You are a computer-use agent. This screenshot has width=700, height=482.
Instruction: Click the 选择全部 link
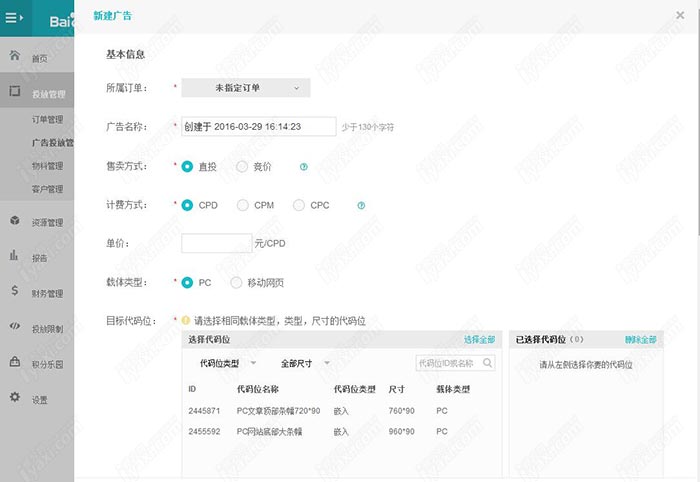point(479,340)
